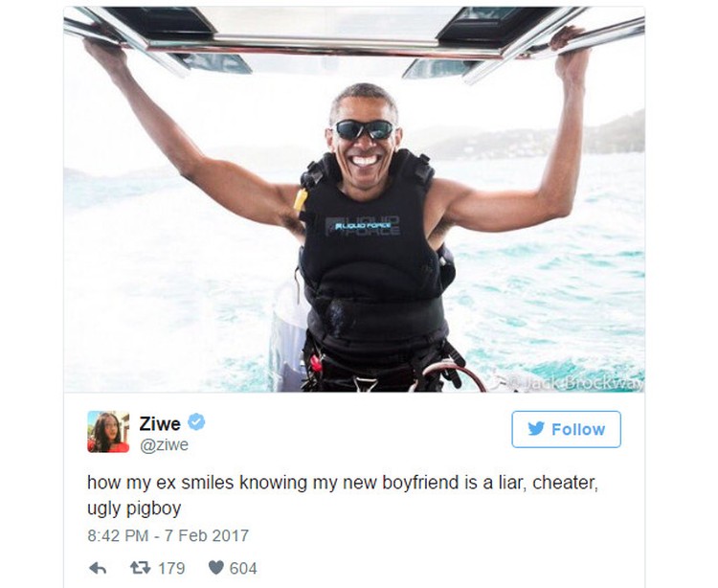Image resolution: width=718 pixels, height=588 pixels.
Task: Click the likes count 604
Action: 243,568
